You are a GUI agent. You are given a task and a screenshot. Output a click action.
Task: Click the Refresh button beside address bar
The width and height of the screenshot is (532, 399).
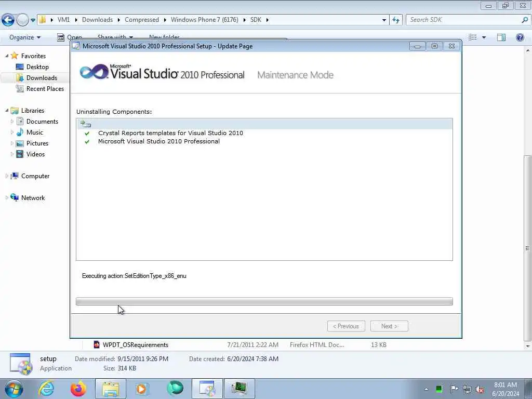coord(395,20)
